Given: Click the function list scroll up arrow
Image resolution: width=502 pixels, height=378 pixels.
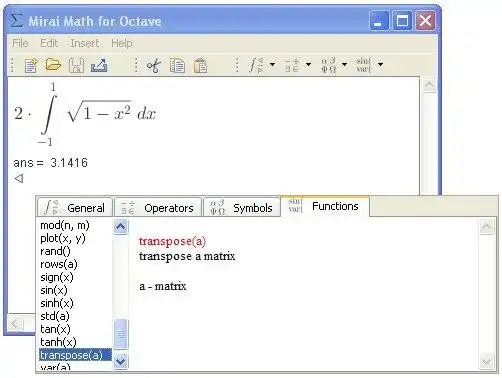Looking at the screenshot, I should coord(120,227).
